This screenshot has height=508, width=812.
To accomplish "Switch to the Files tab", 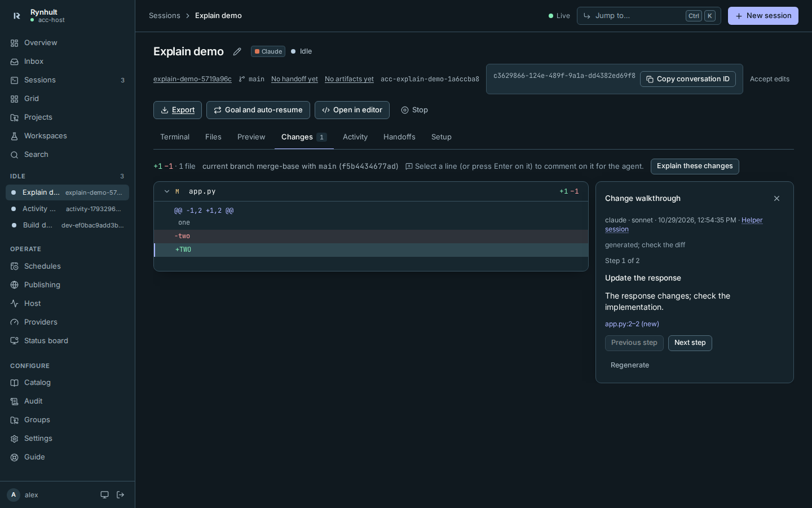I will (x=213, y=137).
